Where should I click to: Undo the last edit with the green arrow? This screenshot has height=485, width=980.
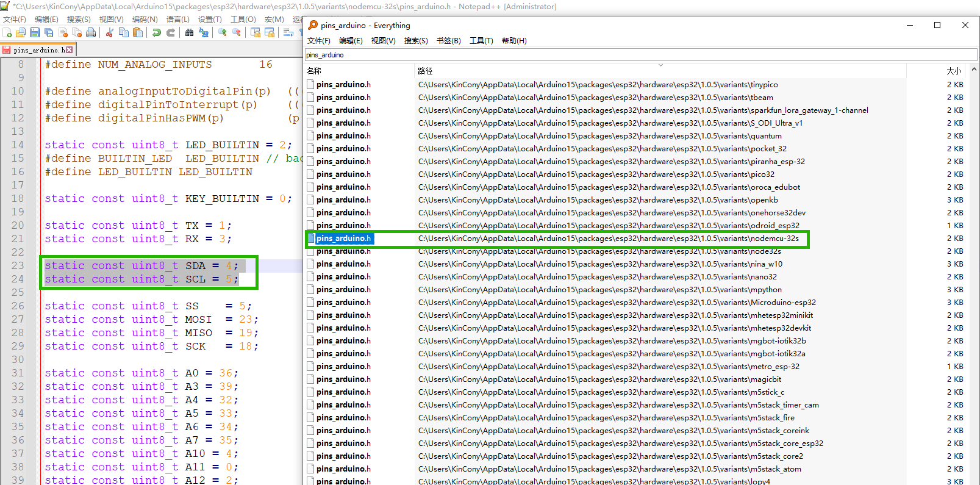pos(157,32)
